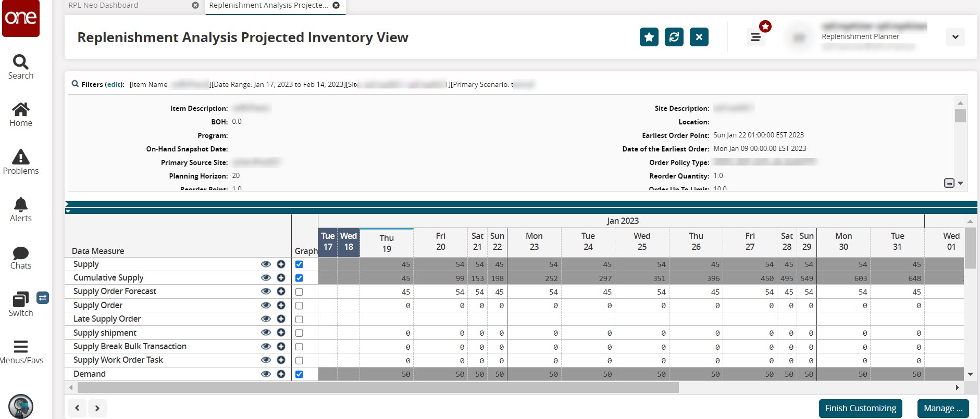Open the Search sidebar icon
The image size is (980, 419).
tap(20, 67)
